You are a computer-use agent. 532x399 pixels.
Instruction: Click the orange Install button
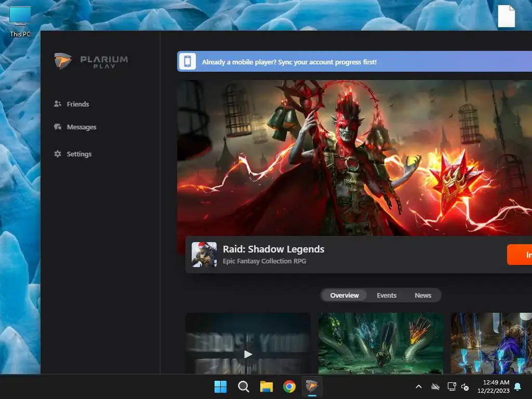click(520, 255)
